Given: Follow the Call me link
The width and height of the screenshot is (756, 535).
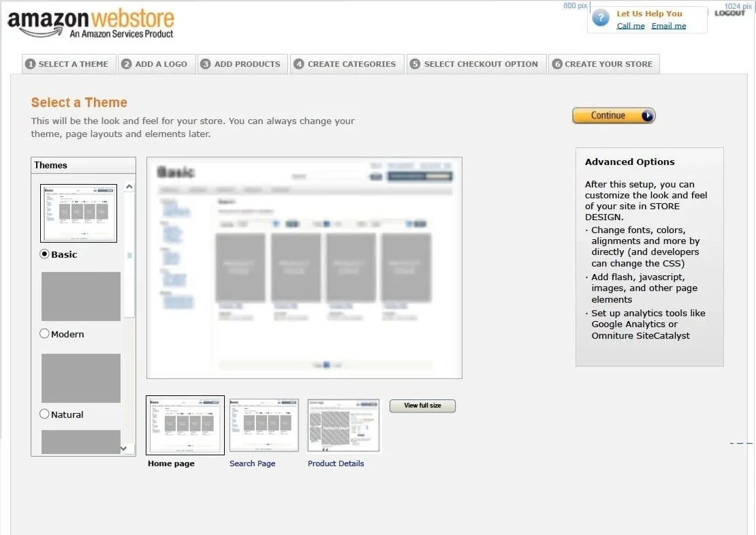Looking at the screenshot, I should [x=630, y=26].
